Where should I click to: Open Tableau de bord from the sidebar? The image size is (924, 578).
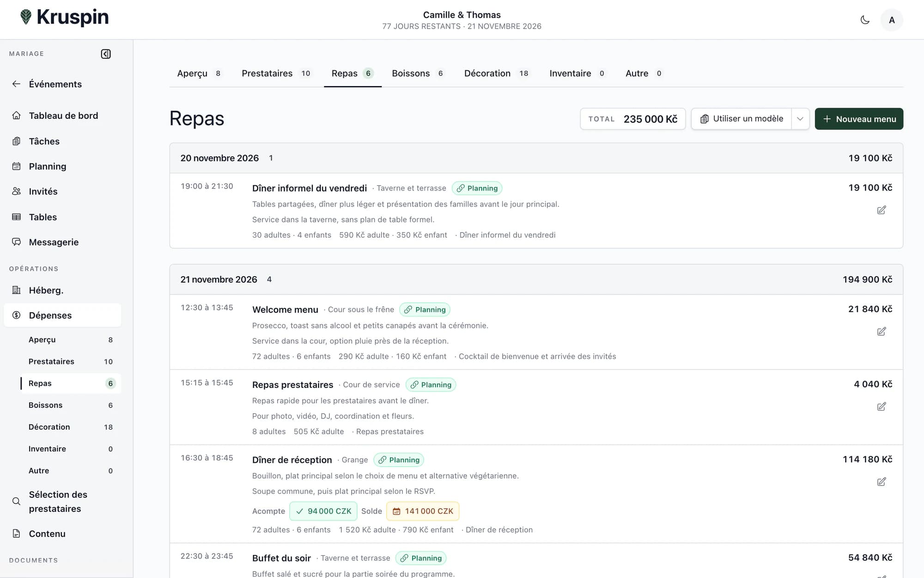62,116
